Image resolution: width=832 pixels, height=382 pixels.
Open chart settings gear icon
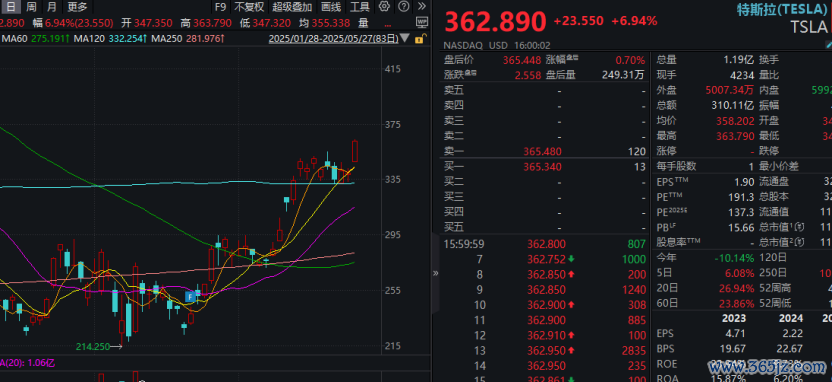[385, 6]
